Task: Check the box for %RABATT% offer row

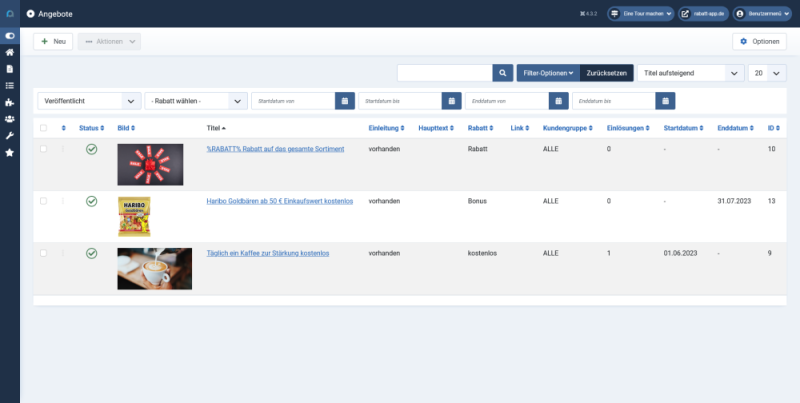Action: (x=43, y=149)
